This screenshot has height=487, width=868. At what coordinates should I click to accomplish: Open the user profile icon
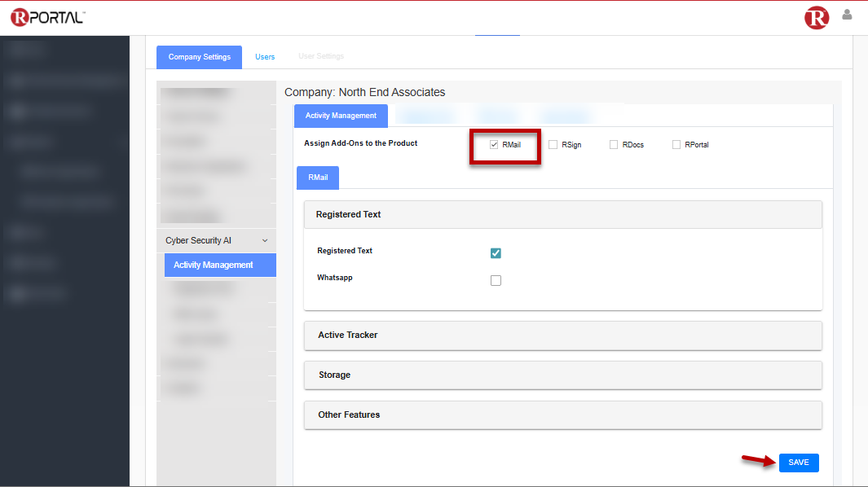(847, 15)
